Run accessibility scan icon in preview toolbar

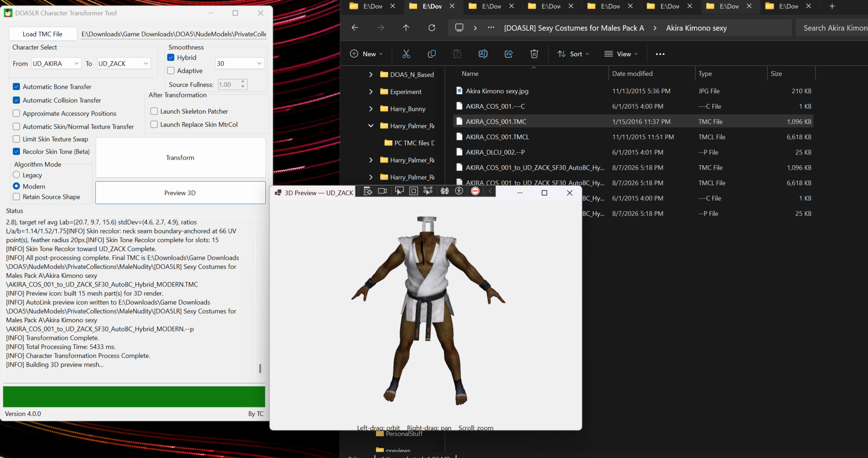[459, 191]
